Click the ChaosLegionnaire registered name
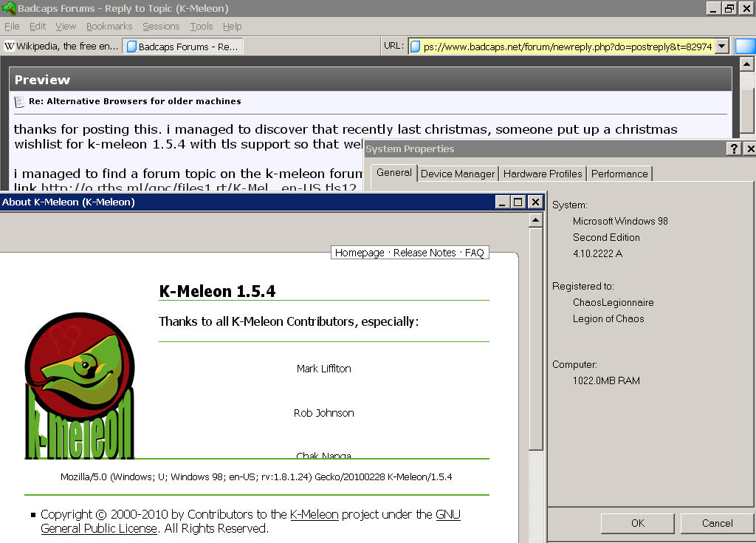The image size is (756, 543). pyautogui.click(x=613, y=303)
